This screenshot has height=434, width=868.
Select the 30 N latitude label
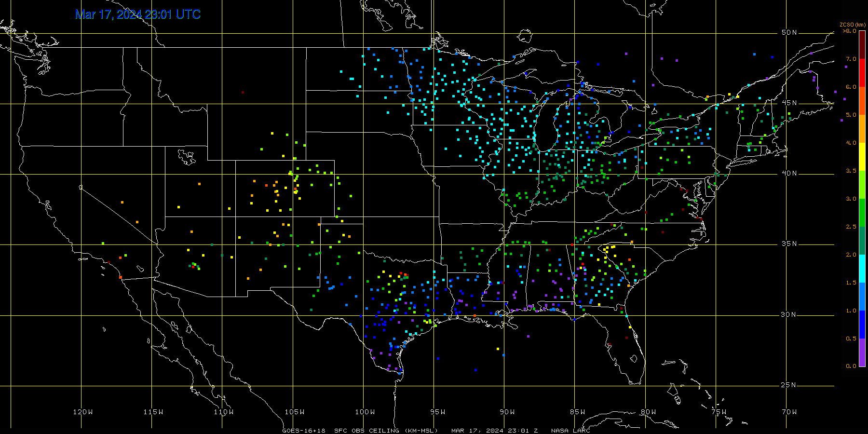coord(789,314)
